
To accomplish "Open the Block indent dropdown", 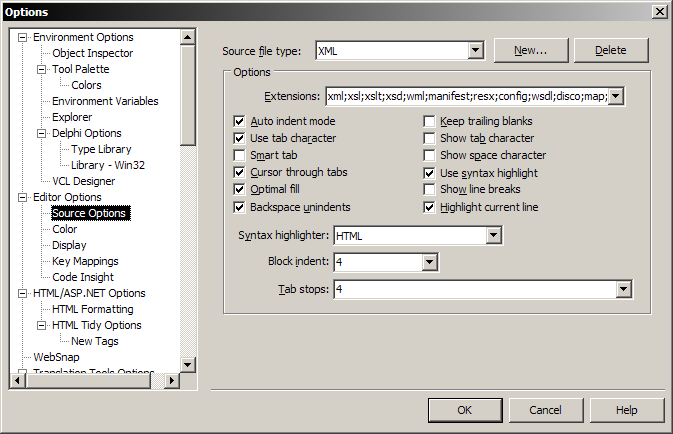I will 429,262.
